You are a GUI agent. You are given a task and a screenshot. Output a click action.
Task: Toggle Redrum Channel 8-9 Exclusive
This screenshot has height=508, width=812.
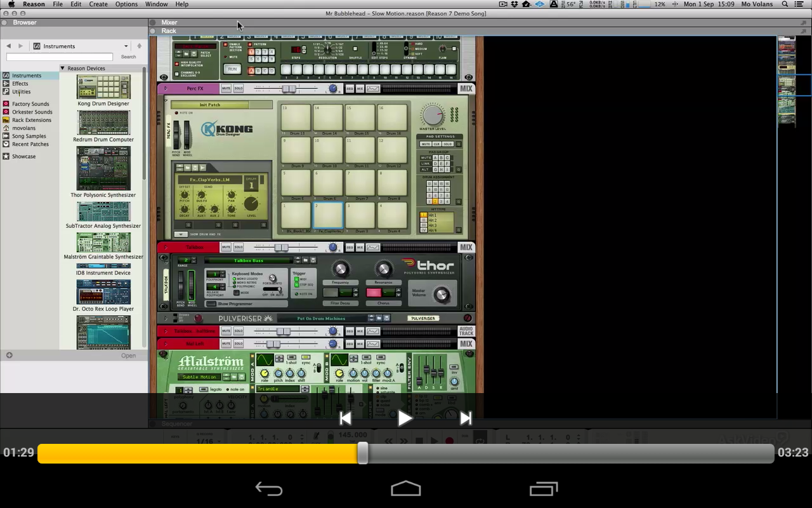[x=177, y=73]
